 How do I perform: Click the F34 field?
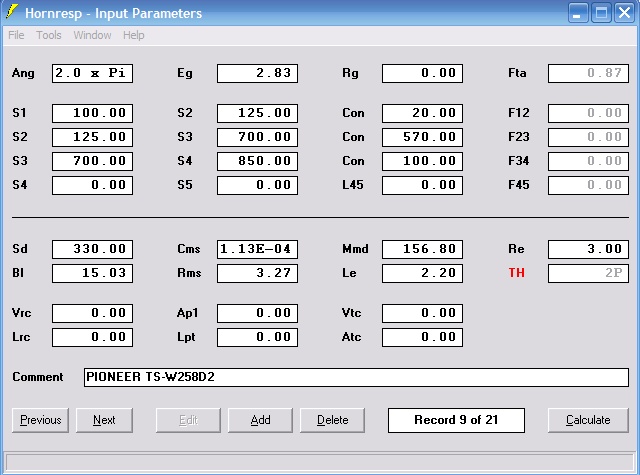pyautogui.click(x=588, y=161)
